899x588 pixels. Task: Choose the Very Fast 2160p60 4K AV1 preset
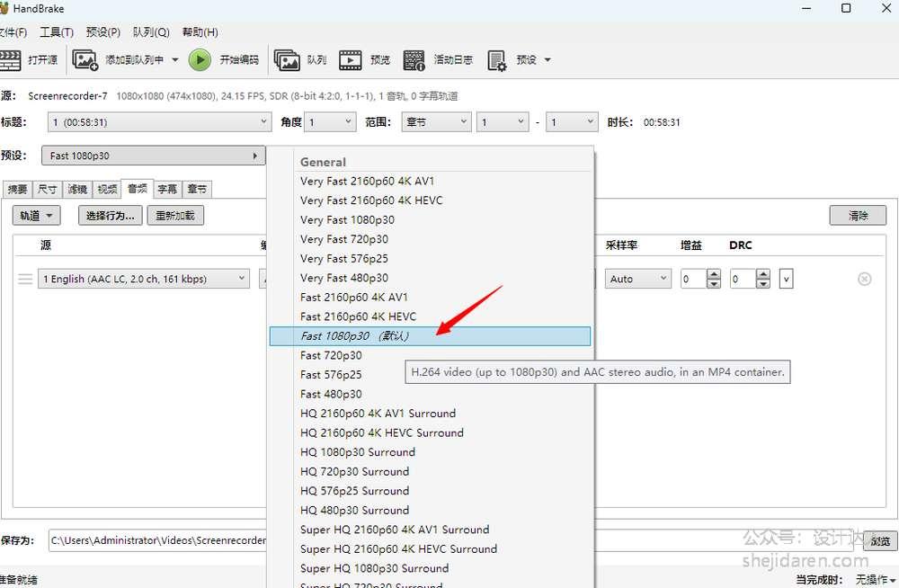pos(430,182)
